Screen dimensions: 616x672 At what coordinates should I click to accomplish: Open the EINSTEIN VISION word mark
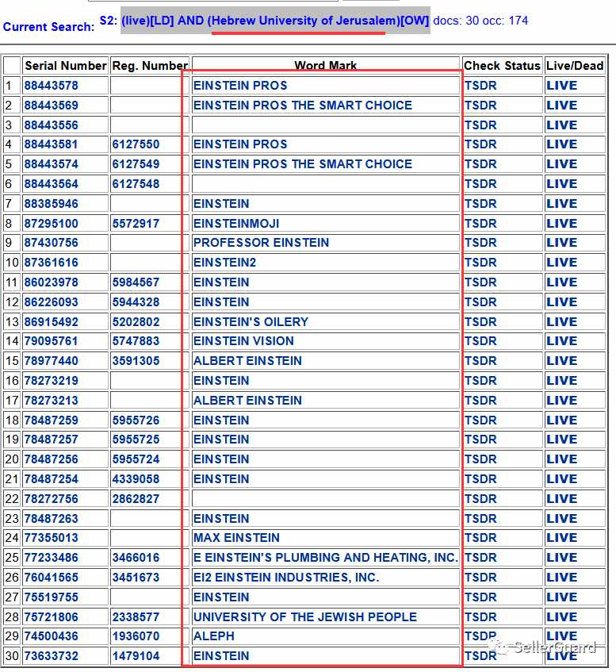click(x=243, y=340)
